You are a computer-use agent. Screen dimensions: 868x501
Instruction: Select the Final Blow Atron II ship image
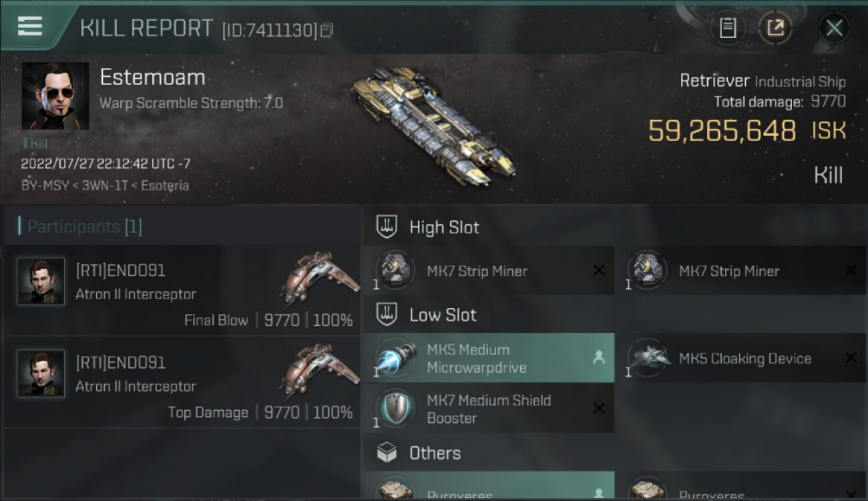(x=319, y=277)
